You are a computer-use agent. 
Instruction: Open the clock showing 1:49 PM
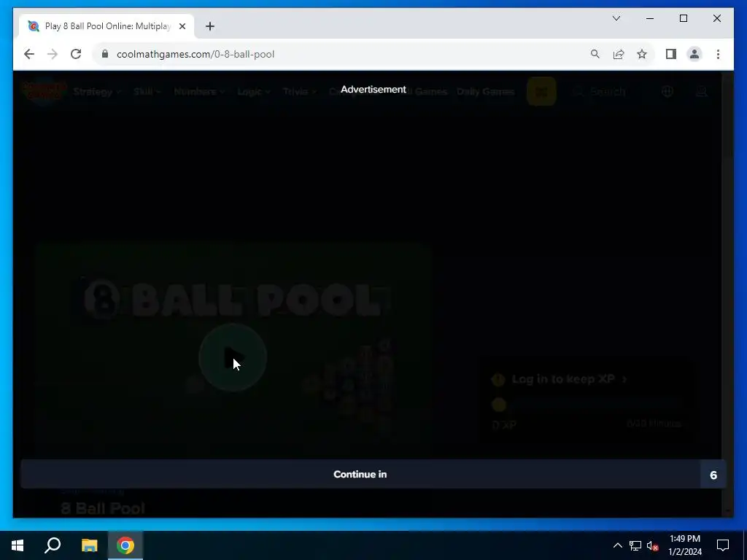click(685, 545)
